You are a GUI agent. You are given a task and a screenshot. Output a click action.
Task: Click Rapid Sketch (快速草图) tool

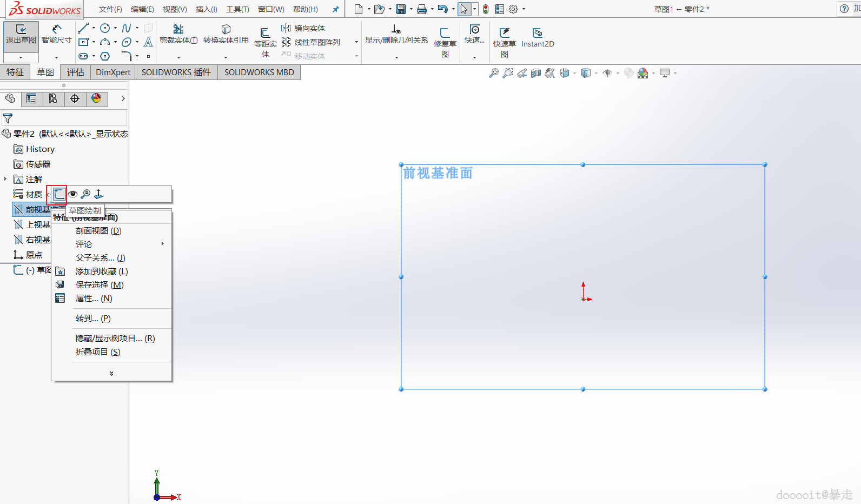pyautogui.click(x=504, y=42)
